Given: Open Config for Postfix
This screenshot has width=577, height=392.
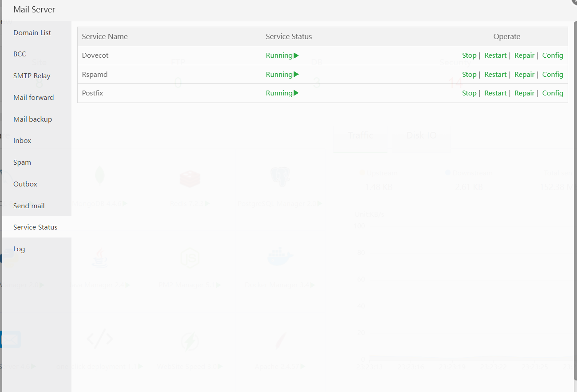Looking at the screenshot, I should (553, 93).
